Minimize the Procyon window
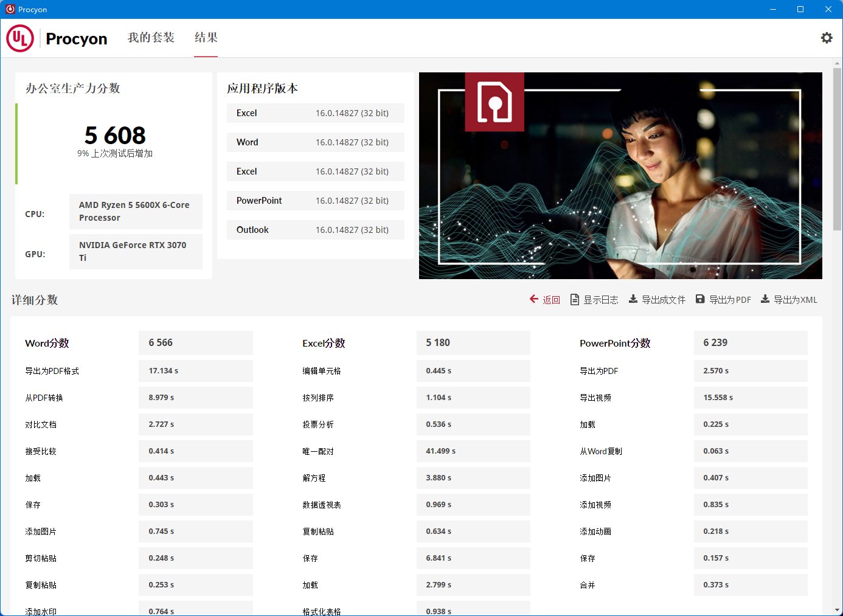 (773, 9)
